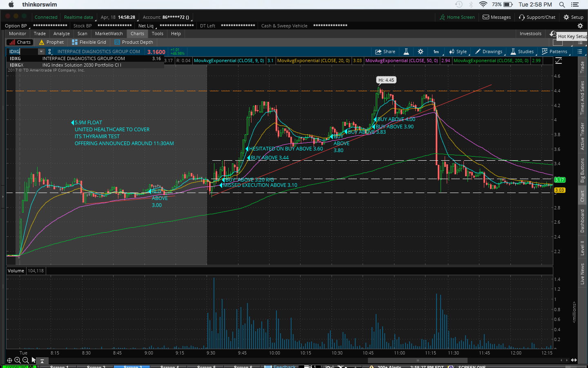Toggle the symbol link clipboard icon
The height and width of the screenshot is (368, 588).
click(x=50, y=52)
